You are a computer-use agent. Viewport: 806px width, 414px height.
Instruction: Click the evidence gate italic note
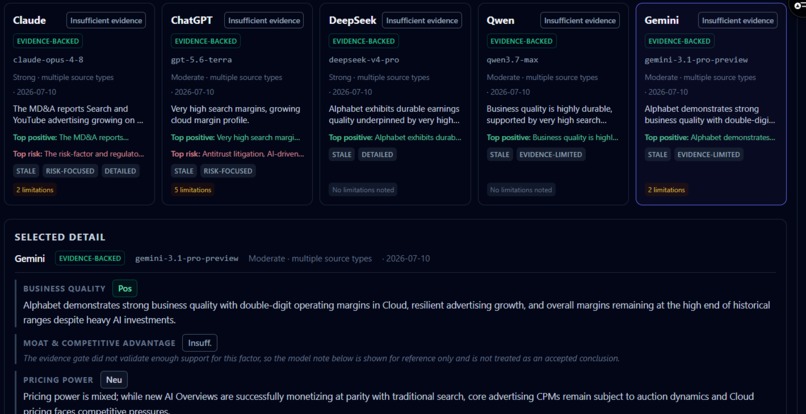[321, 358]
